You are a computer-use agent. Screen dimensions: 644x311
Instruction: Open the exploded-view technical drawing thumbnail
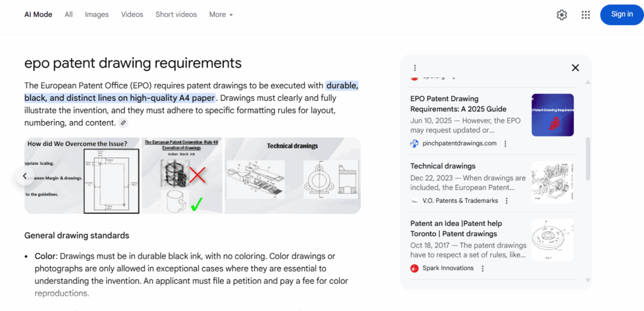pos(552,182)
